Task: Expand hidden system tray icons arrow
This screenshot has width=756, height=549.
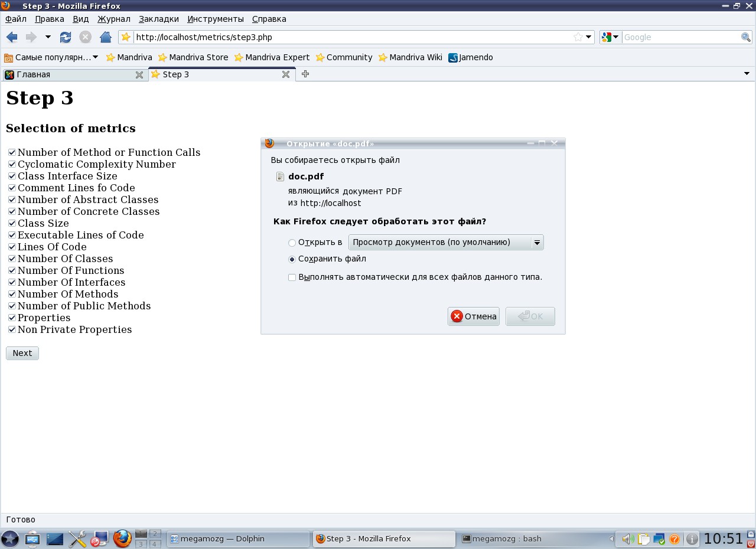Action: [612, 539]
